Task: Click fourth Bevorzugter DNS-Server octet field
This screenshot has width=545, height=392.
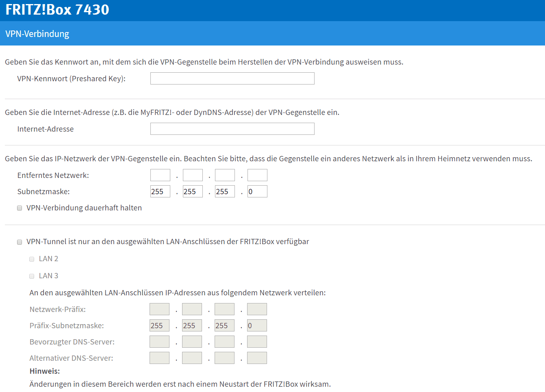Action: coord(257,342)
